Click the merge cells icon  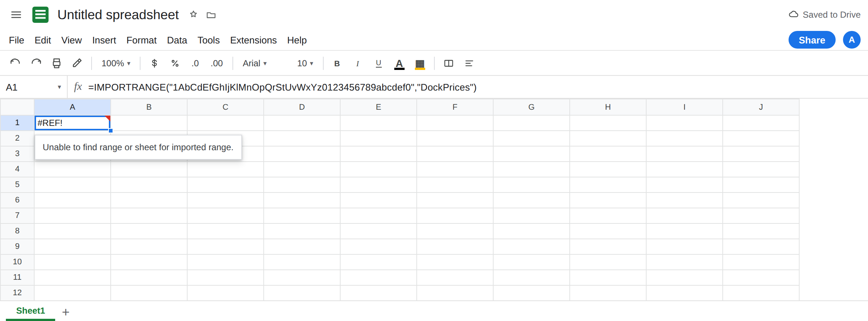pyautogui.click(x=449, y=63)
